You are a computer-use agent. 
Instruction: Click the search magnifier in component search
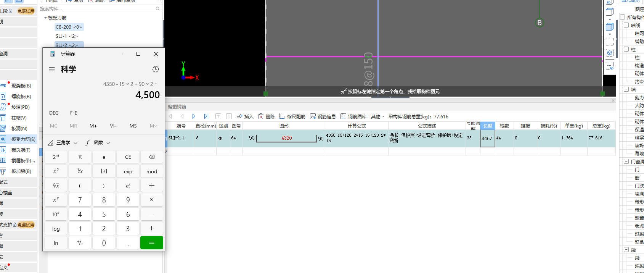[158, 8]
